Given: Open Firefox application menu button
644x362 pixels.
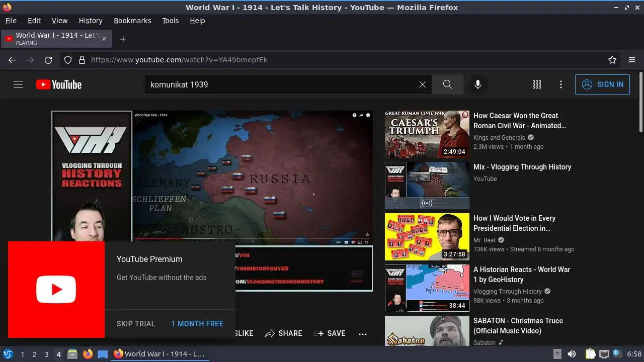Looking at the screenshot, I should 632,60.
